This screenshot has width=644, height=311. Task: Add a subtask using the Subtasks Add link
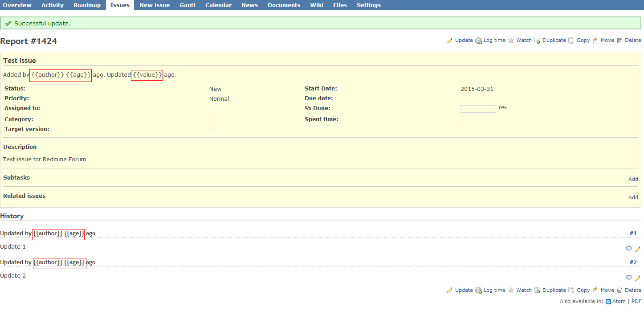tap(633, 179)
